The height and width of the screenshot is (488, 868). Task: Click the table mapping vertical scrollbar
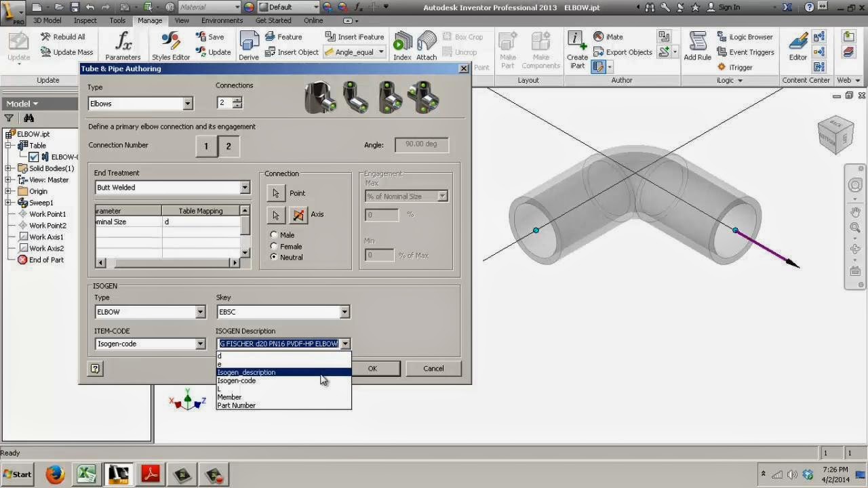(245, 231)
